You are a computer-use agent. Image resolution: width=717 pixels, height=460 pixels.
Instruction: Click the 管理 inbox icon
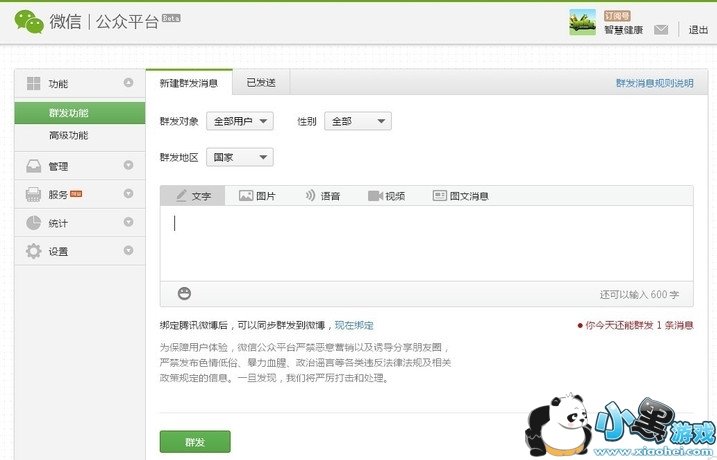(x=33, y=166)
